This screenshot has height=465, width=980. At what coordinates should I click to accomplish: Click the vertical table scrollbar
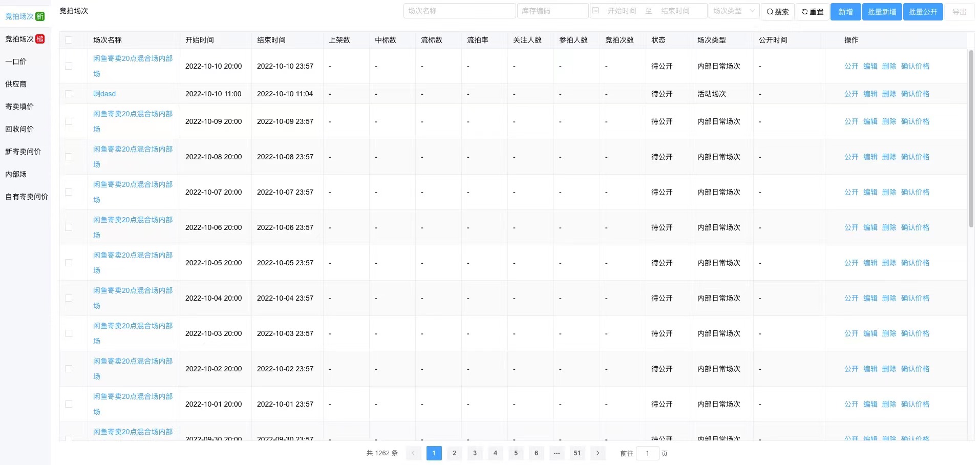[971, 138]
